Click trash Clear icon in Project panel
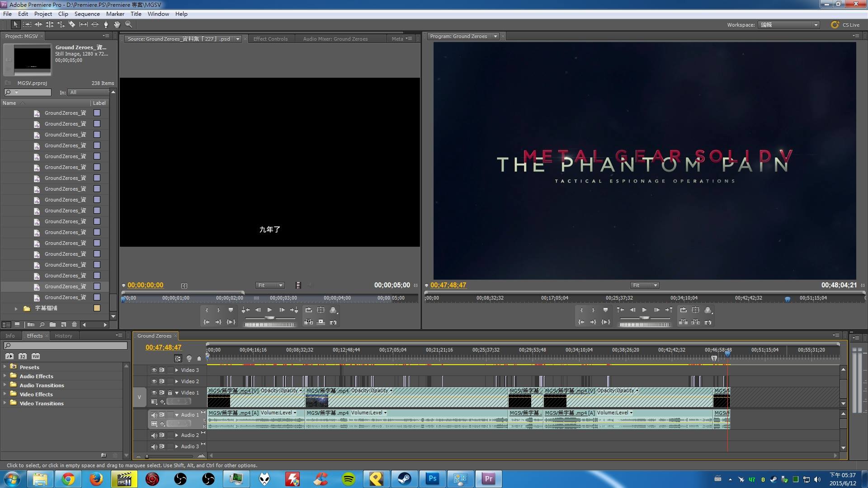This screenshot has width=868, height=488. [75, 324]
